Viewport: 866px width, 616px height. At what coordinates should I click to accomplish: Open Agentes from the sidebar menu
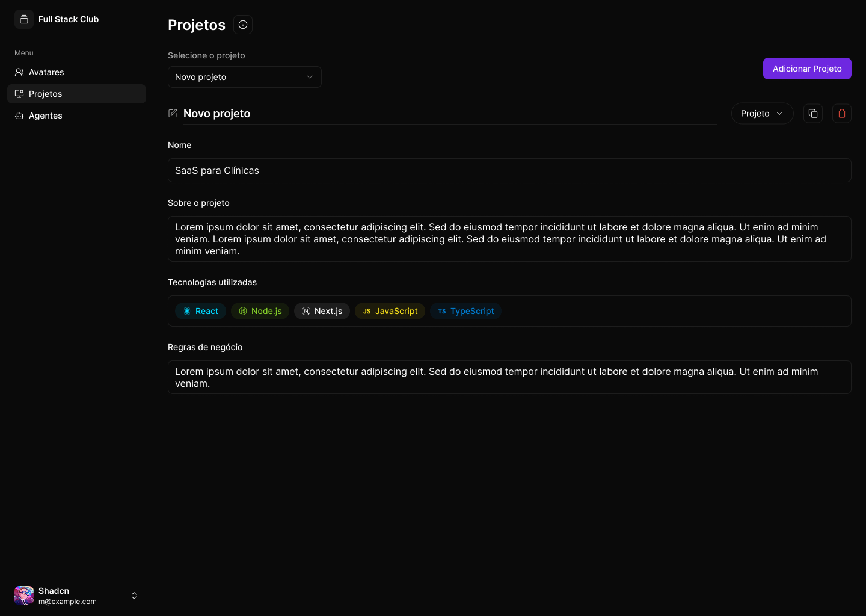pos(46,115)
